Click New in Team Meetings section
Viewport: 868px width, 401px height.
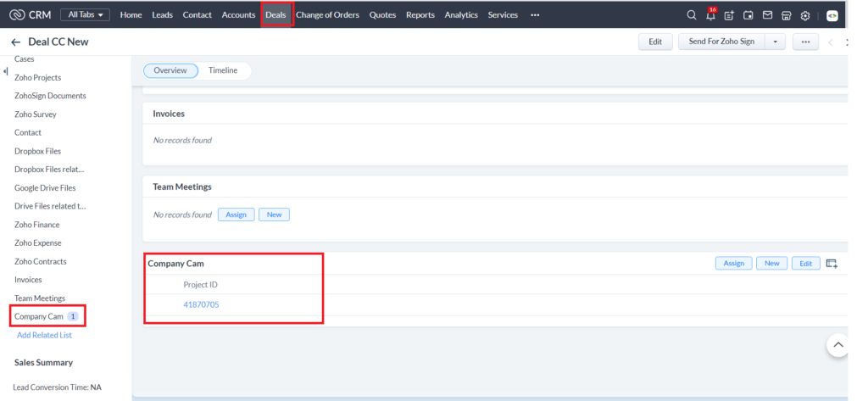coord(274,214)
